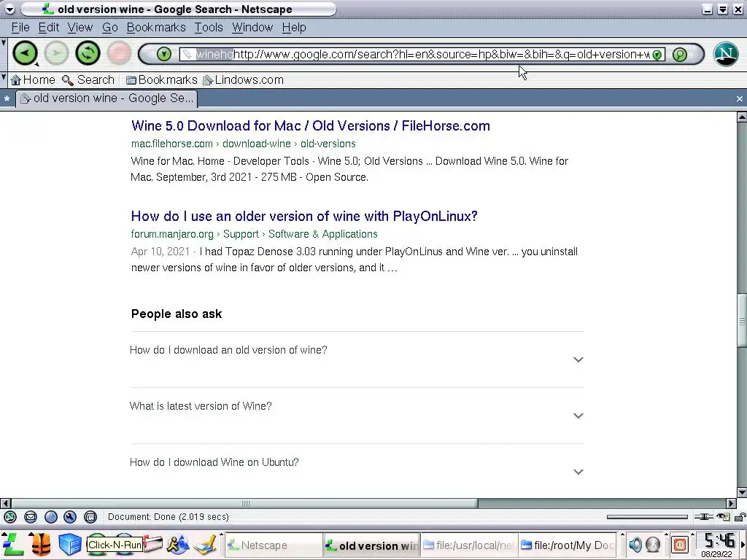Click the horizontal scrollbar right arrow
This screenshot has width=747, height=560.
click(731, 503)
